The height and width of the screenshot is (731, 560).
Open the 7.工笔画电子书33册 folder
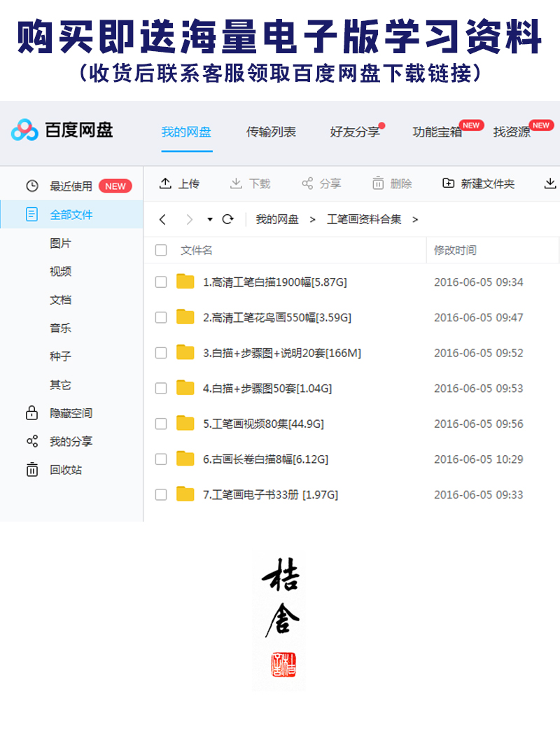270,495
